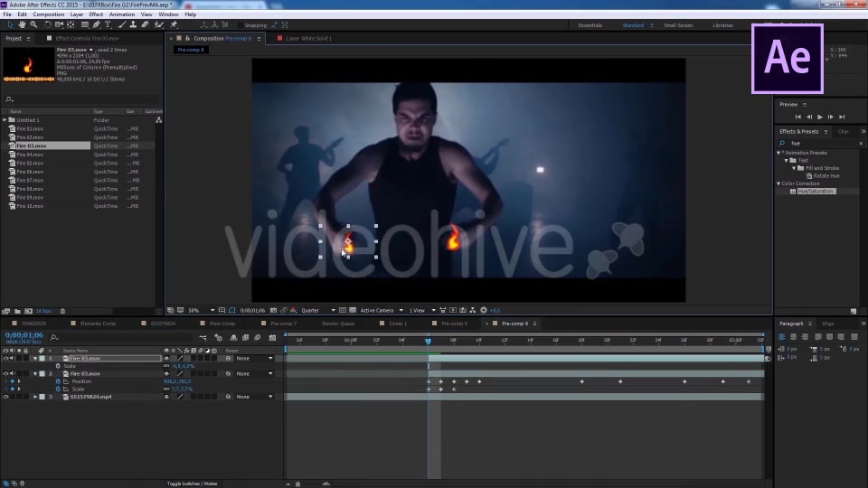Expand the Untitled 1 folder
Image resolution: width=868 pixels, height=488 pixels.
point(5,120)
